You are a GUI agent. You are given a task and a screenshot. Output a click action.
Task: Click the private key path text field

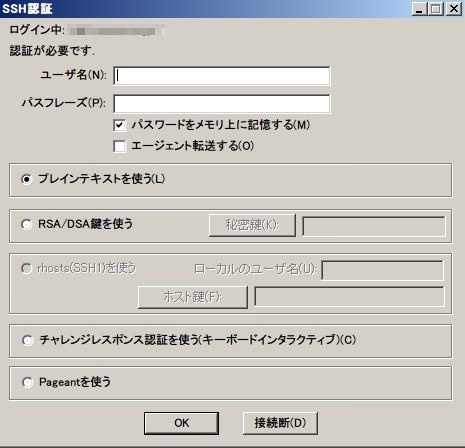coord(374,226)
